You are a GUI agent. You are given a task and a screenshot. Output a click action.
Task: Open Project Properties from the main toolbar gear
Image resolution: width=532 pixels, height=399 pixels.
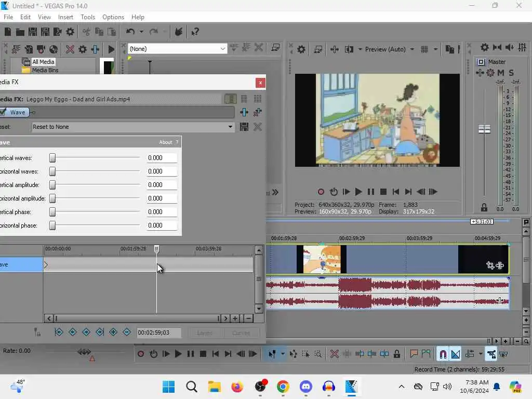(x=70, y=32)
